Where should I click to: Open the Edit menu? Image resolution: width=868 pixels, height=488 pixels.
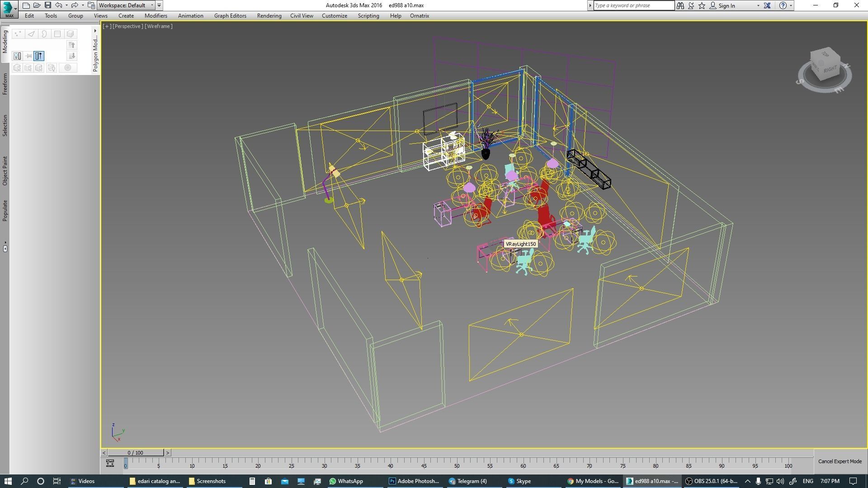(29, 16)
